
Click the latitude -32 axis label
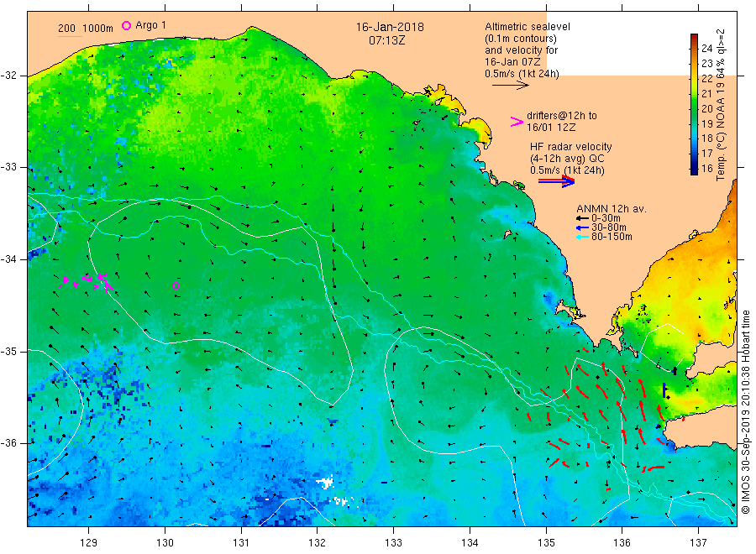click(8, 76)
